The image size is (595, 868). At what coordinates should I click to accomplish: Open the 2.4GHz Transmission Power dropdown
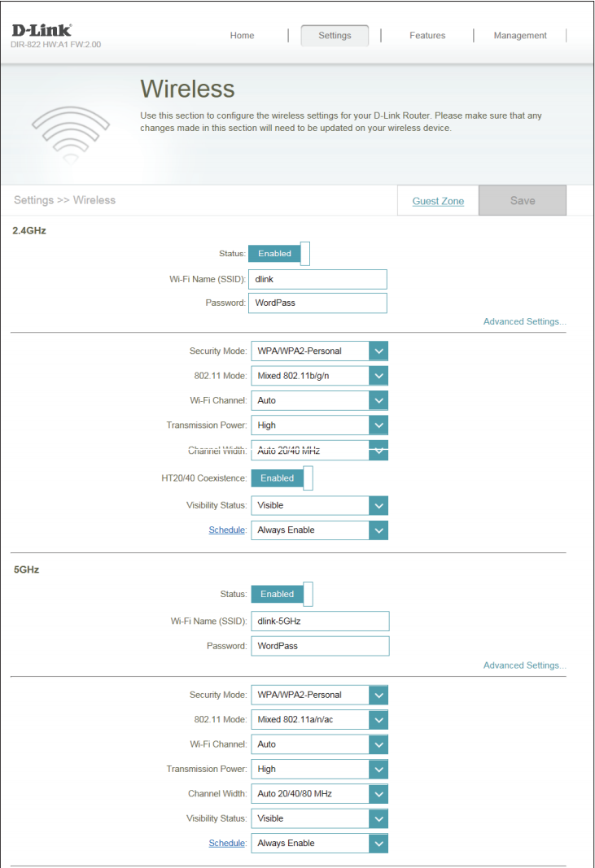pyautogui.click(x=319, y=425)
